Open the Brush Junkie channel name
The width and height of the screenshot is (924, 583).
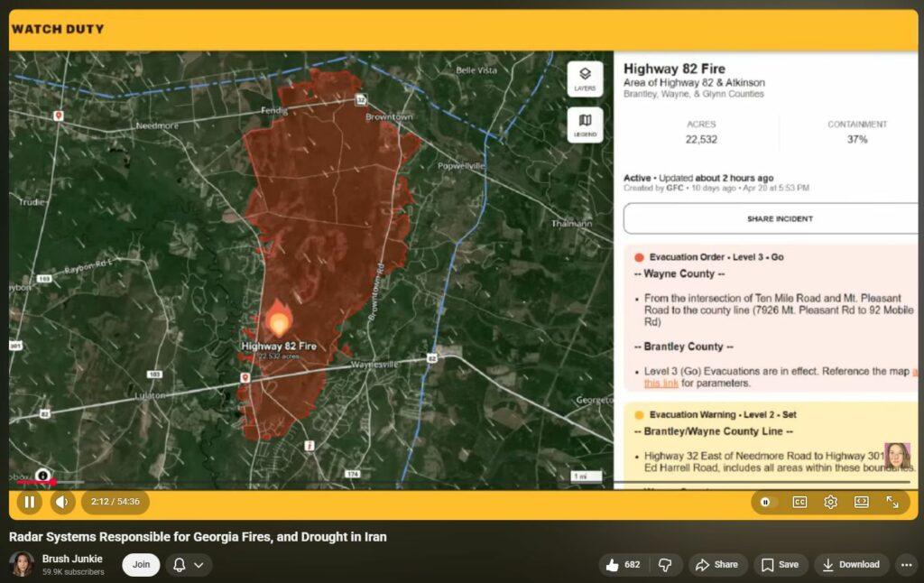tap(72, 559)
